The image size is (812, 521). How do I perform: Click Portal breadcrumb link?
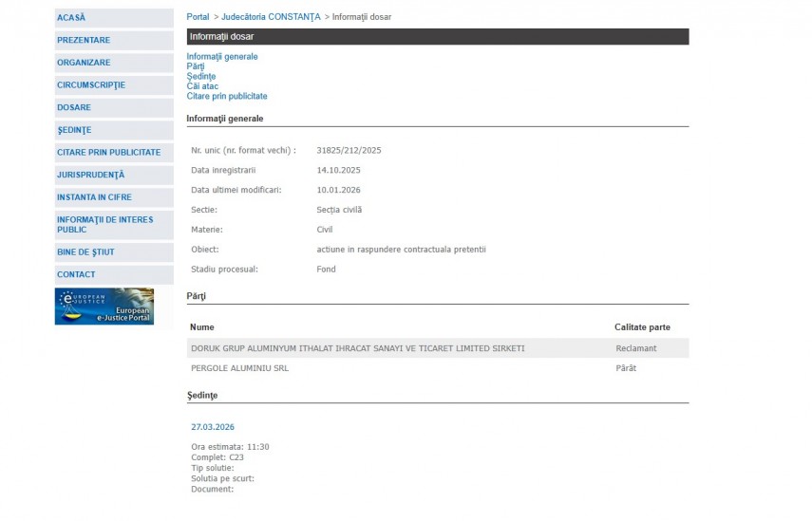(198, 17)
